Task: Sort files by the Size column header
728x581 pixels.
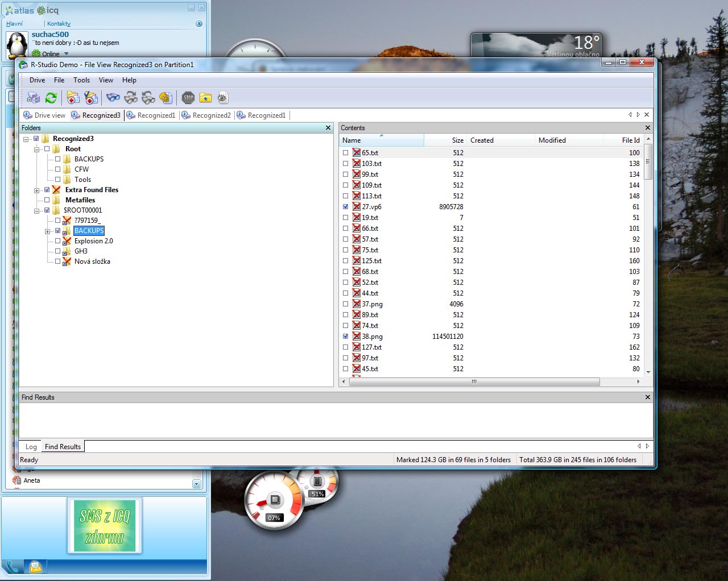Action: click(445, 140)
